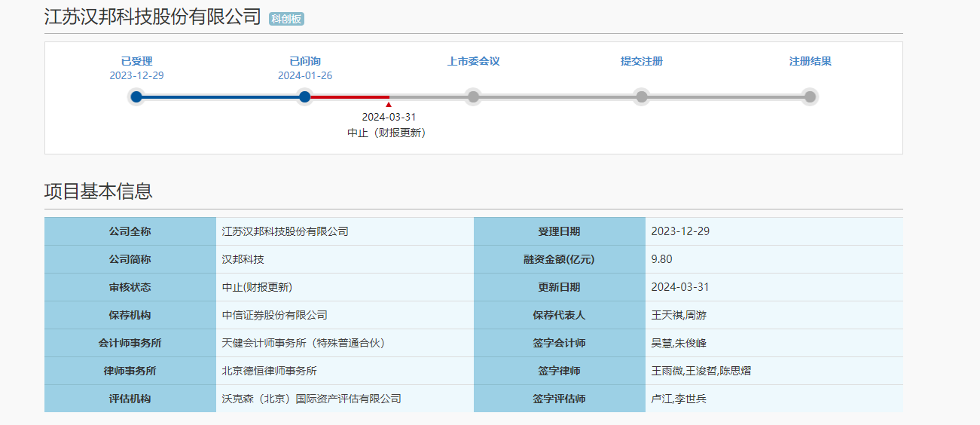Click the red triangle suspension marker

point(389,104)
